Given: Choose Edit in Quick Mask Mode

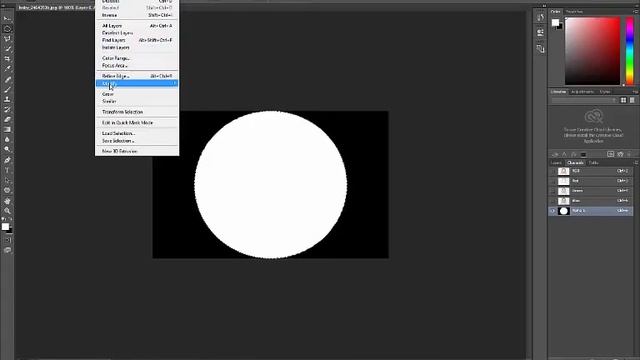Looking at the screenshot, I should tap(137, 122).
